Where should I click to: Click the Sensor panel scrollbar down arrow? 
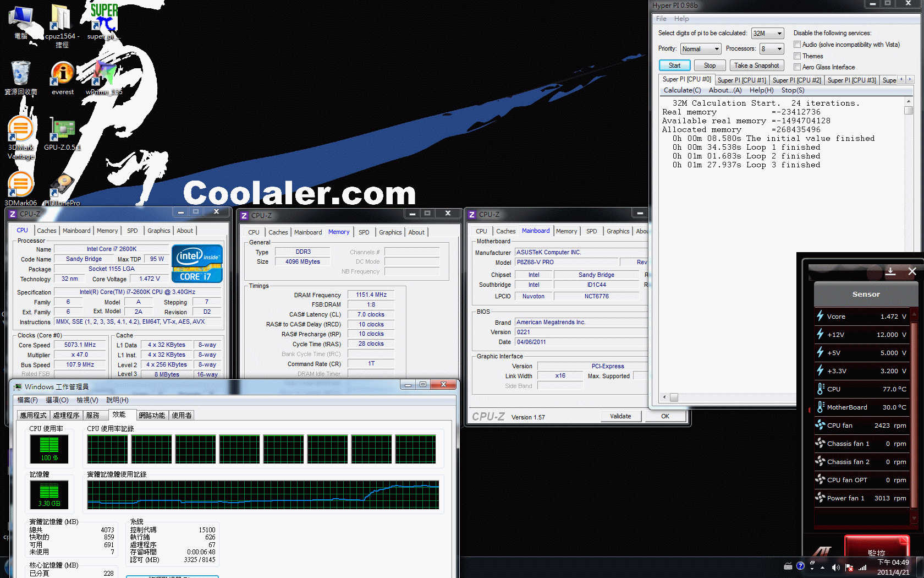click(914, 518)
